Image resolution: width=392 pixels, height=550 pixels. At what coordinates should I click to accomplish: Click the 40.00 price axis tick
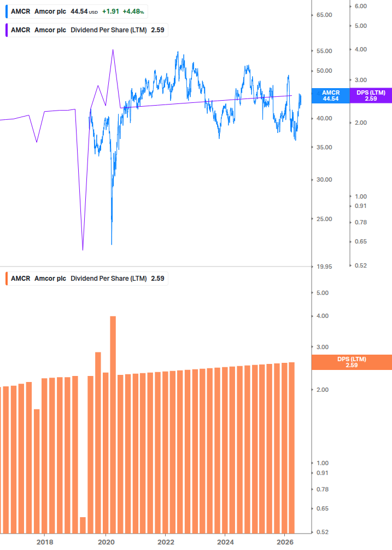point(324,119)
